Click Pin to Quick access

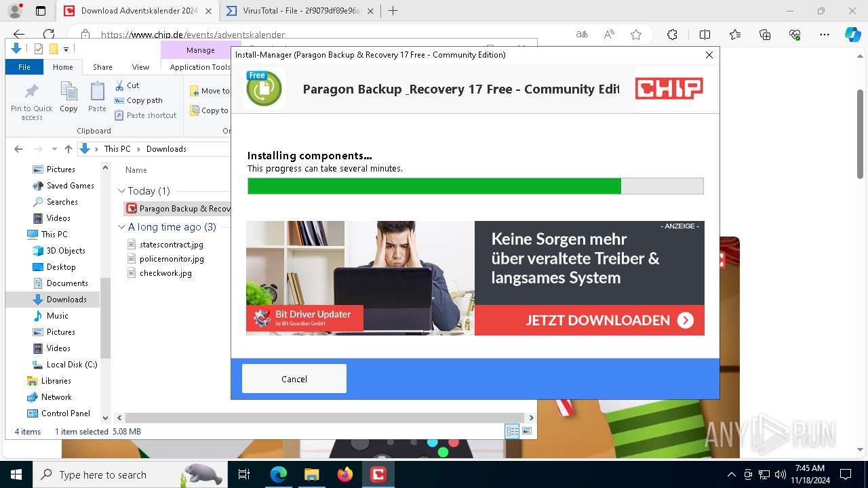click(31, 102)
